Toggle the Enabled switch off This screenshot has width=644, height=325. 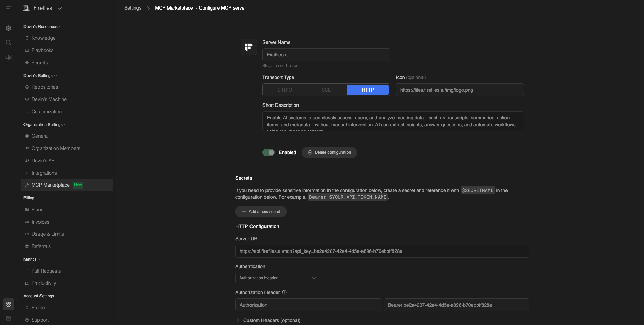tap(268, 152)
